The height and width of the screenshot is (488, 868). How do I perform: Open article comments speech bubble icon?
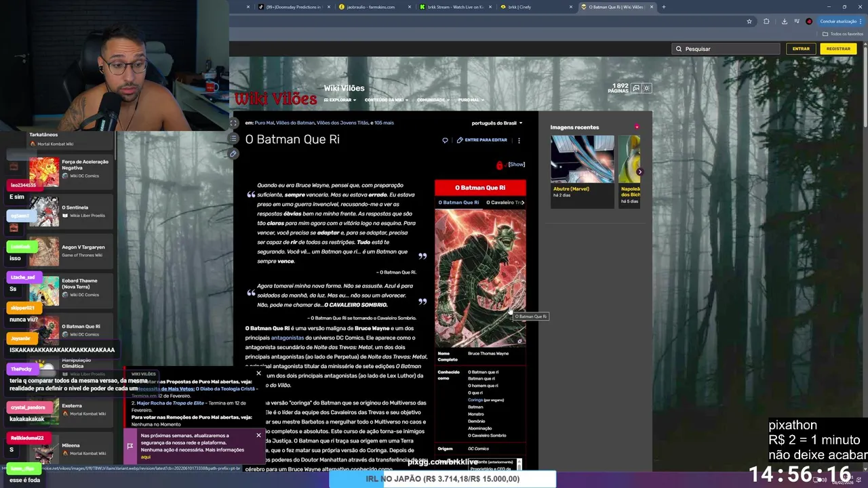tap(445, 140)
